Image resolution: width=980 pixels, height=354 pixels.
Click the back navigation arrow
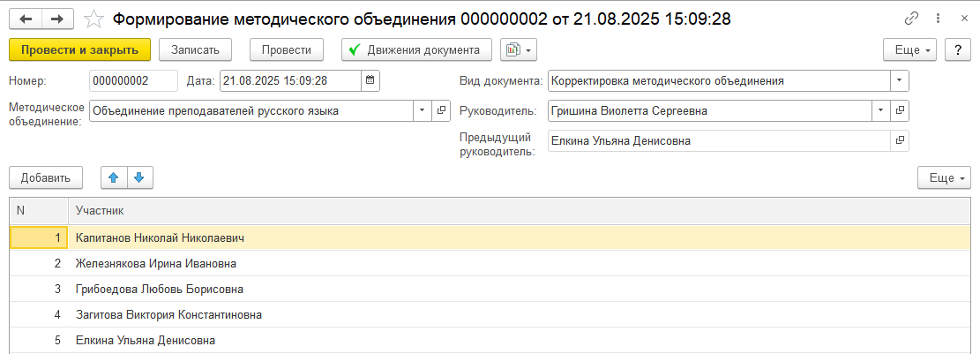[x=26, y=19]
